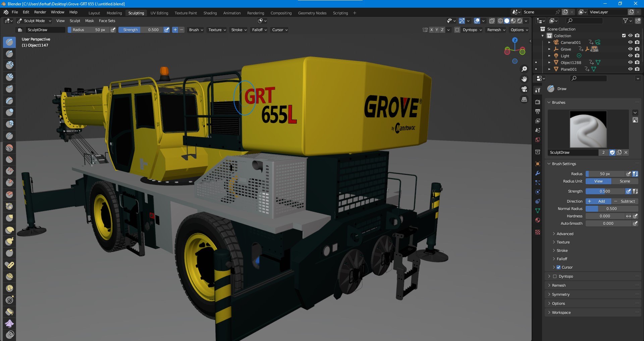
Task: Open the Render menu
Action: (x=40, y=12)
